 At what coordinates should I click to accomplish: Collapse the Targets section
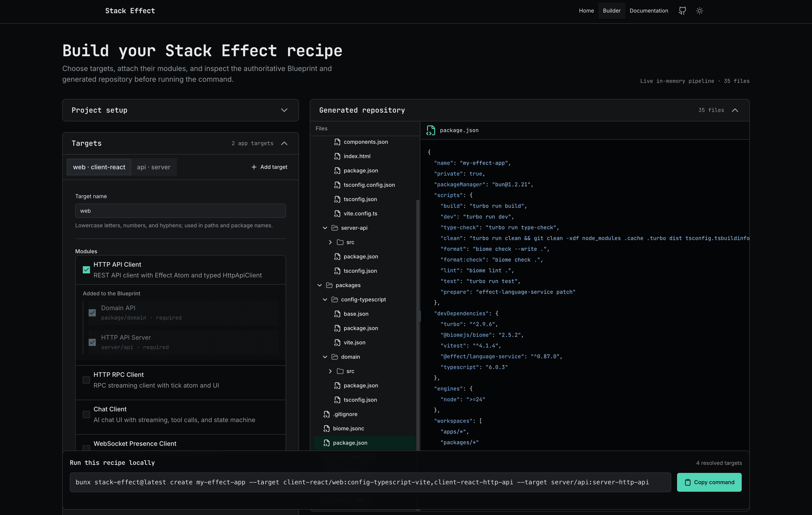[284, 143]
